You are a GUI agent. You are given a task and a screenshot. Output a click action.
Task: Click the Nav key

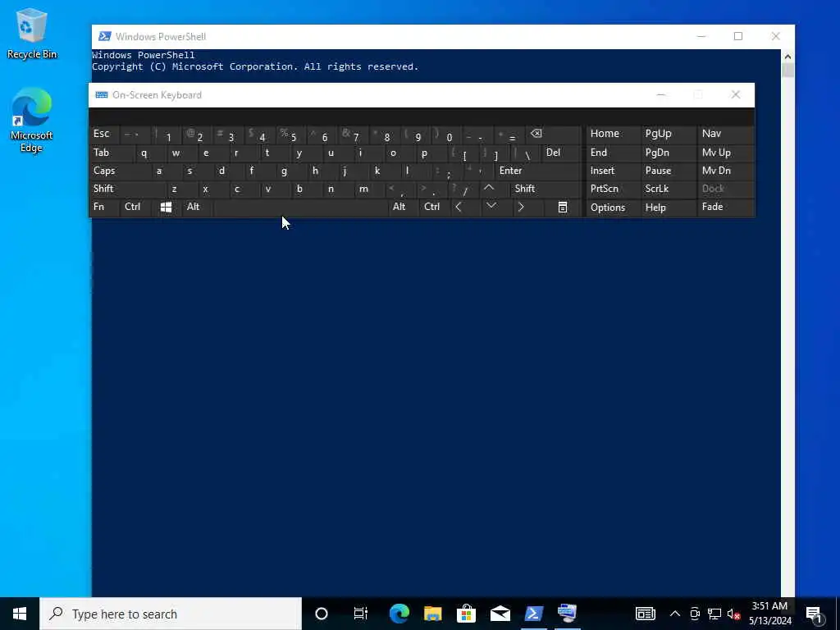(x=725, y=134)
